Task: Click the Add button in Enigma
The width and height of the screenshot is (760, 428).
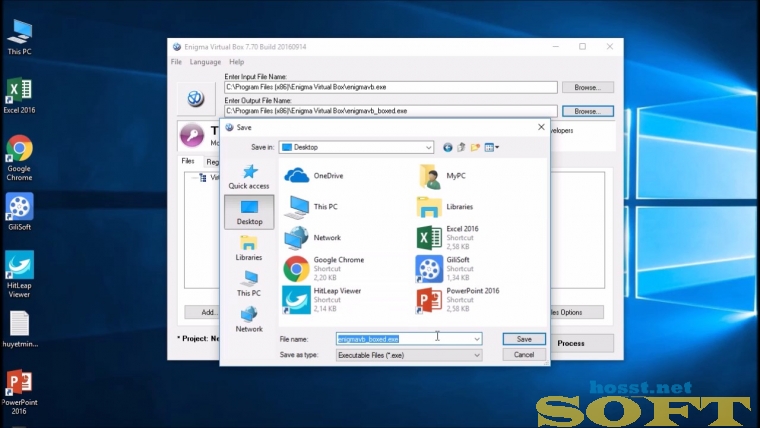Action: point(202,312)
